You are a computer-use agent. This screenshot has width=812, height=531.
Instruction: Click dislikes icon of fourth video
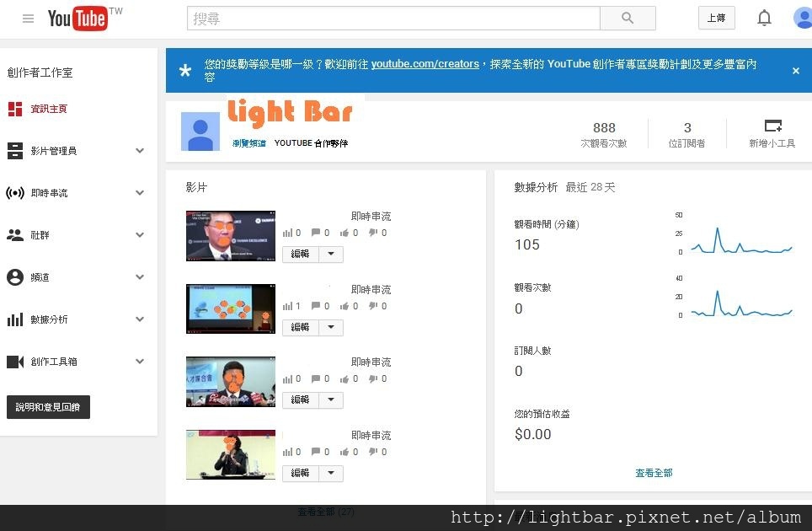click(373, 452)
